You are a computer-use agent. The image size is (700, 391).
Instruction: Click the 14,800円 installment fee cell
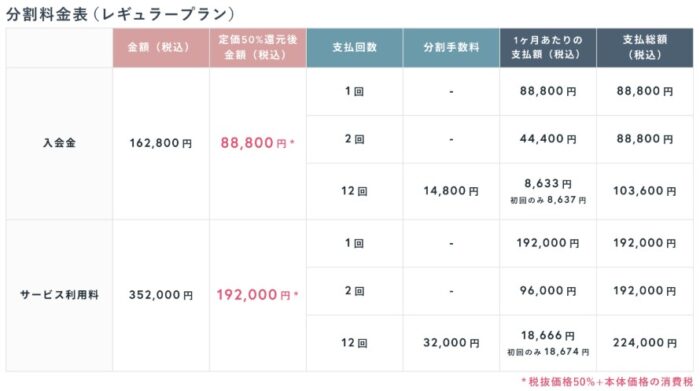click(451, 191)
